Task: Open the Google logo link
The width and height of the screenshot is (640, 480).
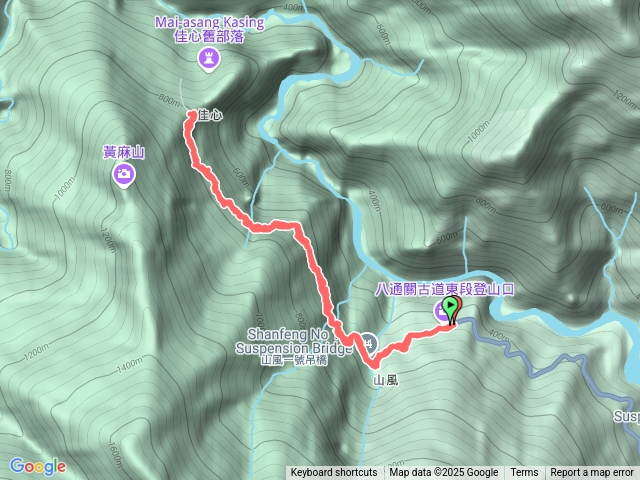Action: tap(38, 467)
